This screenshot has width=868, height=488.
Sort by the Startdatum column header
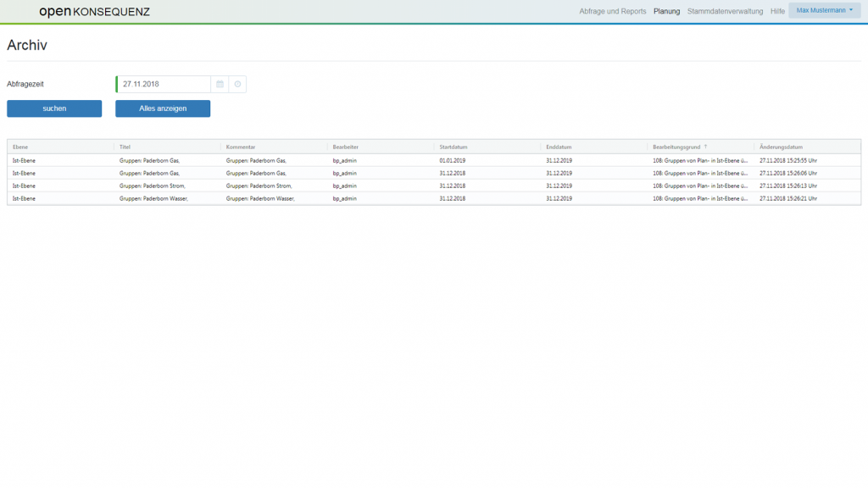[453, 147]
